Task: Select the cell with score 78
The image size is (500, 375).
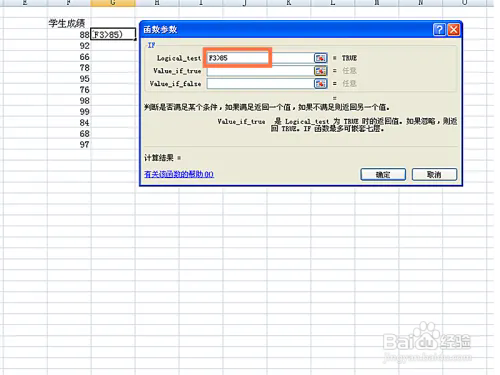Action: point(69,68)
